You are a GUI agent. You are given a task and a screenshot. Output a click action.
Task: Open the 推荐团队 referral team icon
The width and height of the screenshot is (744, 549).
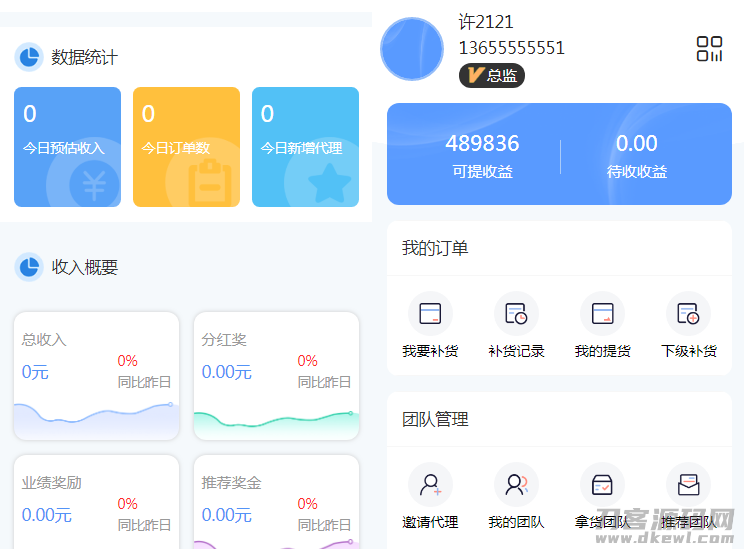688,485
